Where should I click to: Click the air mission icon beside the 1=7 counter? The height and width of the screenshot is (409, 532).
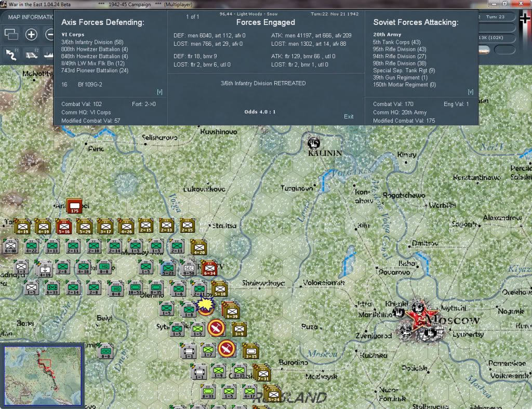coord(227,348)
